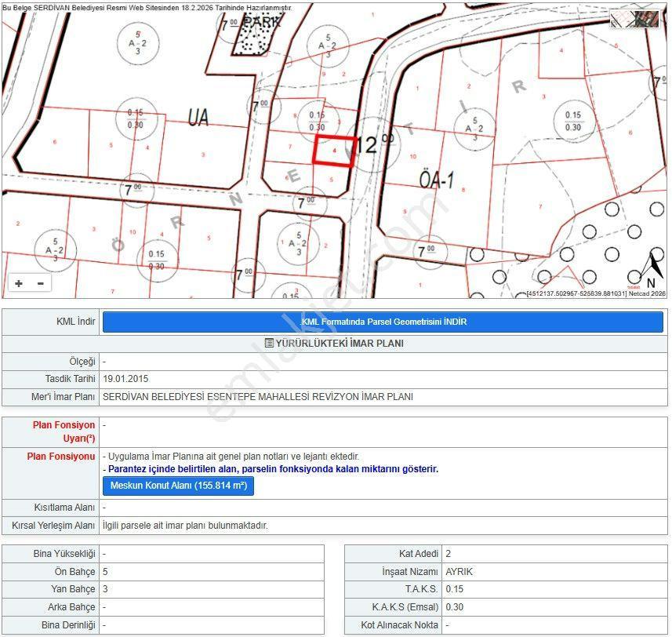Click the T.A.K.S. value 0.15 cell
The height and width of the screenshot is (637, 672).
(x=555, y=589)
